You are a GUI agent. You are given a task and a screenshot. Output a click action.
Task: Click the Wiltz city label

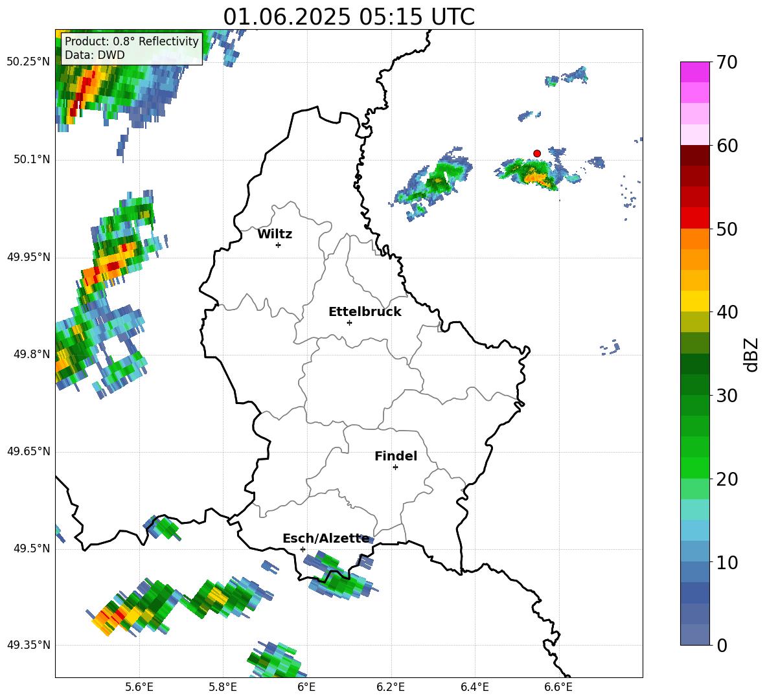[275, 234]
